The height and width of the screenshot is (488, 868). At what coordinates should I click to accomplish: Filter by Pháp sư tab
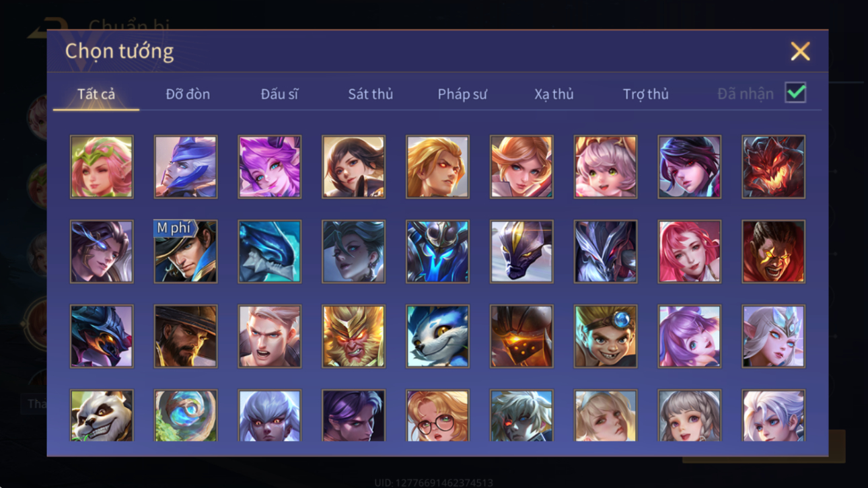pos(462,94)
